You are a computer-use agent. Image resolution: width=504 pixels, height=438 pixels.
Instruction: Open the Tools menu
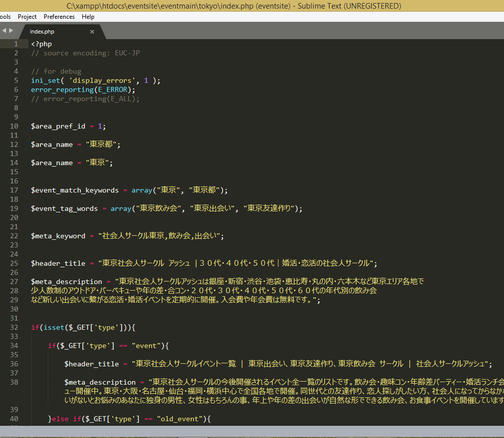(5, 16)
